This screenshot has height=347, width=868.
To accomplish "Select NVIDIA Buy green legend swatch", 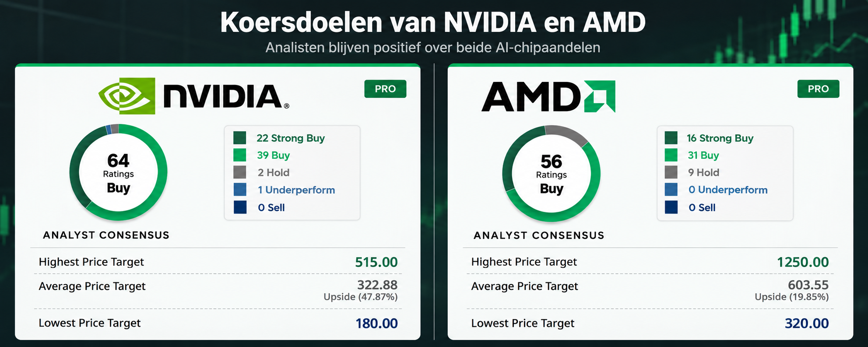I will (x=240, y=155).
